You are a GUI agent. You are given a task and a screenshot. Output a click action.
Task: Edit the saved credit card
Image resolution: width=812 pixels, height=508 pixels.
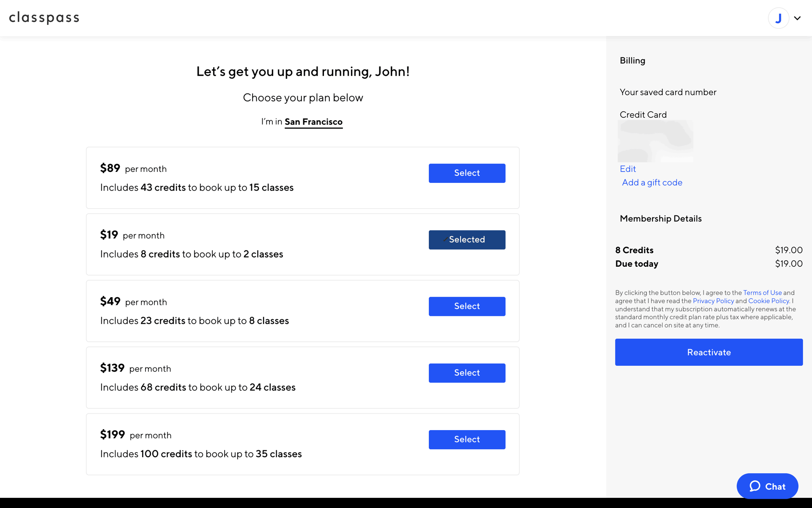(628, 169)
